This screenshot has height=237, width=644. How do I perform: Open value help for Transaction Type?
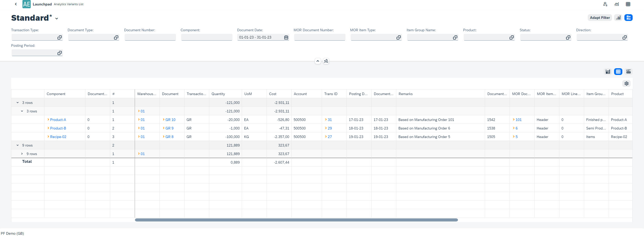point(60,37)
